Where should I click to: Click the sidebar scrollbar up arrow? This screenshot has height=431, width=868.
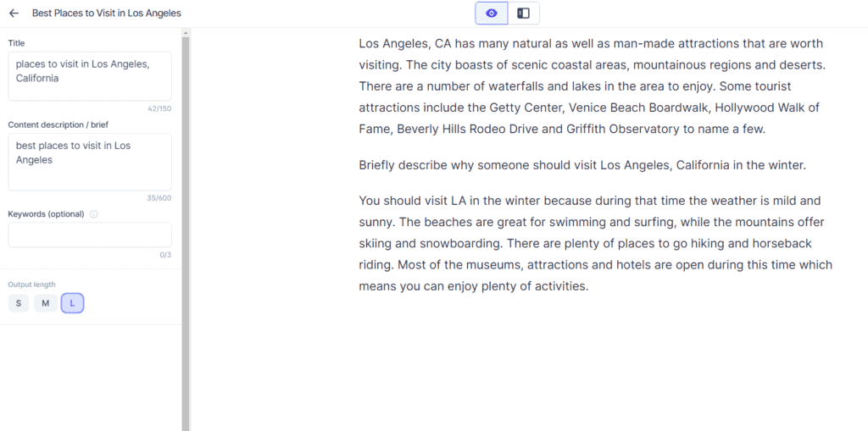[186, 33]
